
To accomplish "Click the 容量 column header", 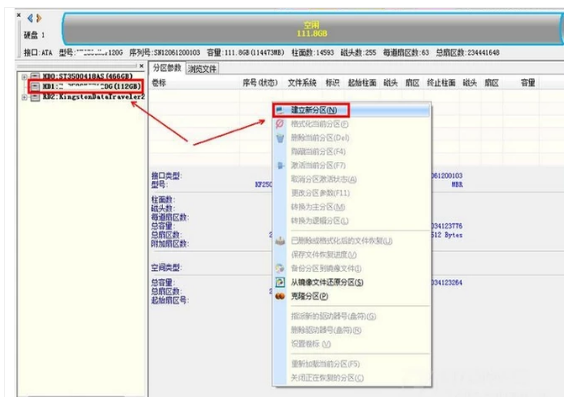I will coord(528,83).
